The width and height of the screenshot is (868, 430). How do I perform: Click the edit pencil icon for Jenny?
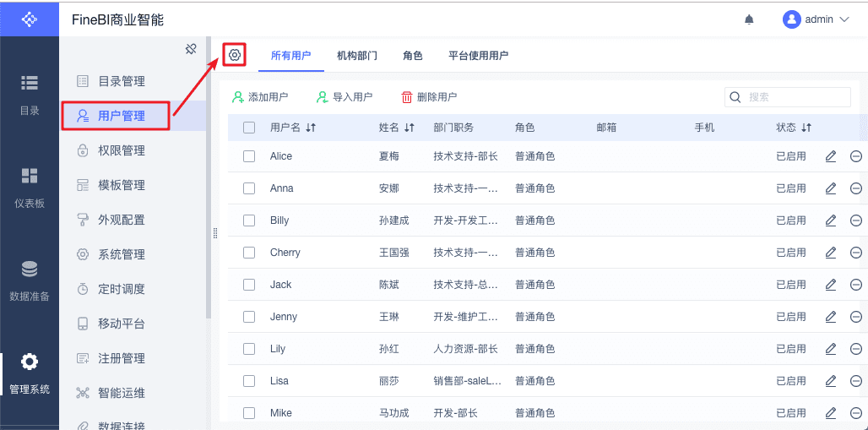(x=831, y=317)
